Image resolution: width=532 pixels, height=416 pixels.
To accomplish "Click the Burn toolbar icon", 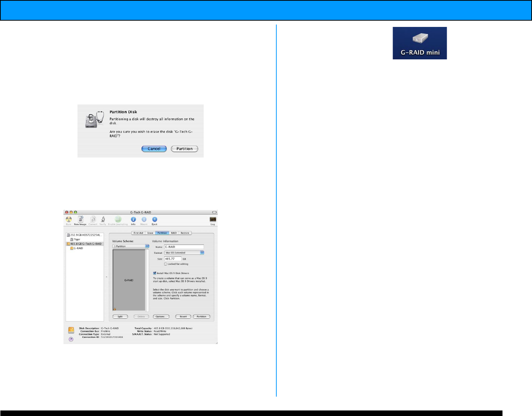I will (x=69, y=220).
